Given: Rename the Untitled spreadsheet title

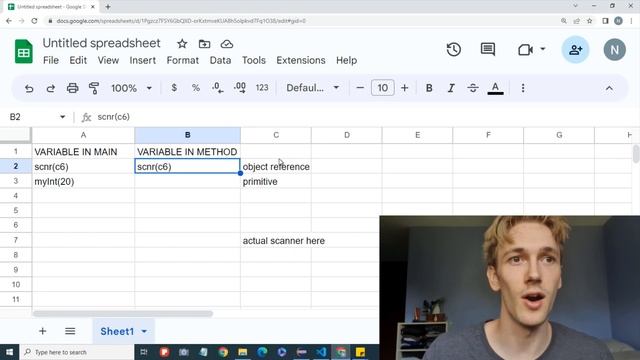Looking at the screenshot, I should click(x=102, y=43).
